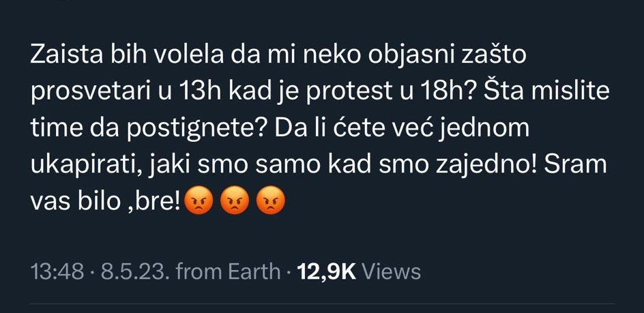
Task: Click the last angry face emoji
Action: pyautogui.click(x=269, y=202)
